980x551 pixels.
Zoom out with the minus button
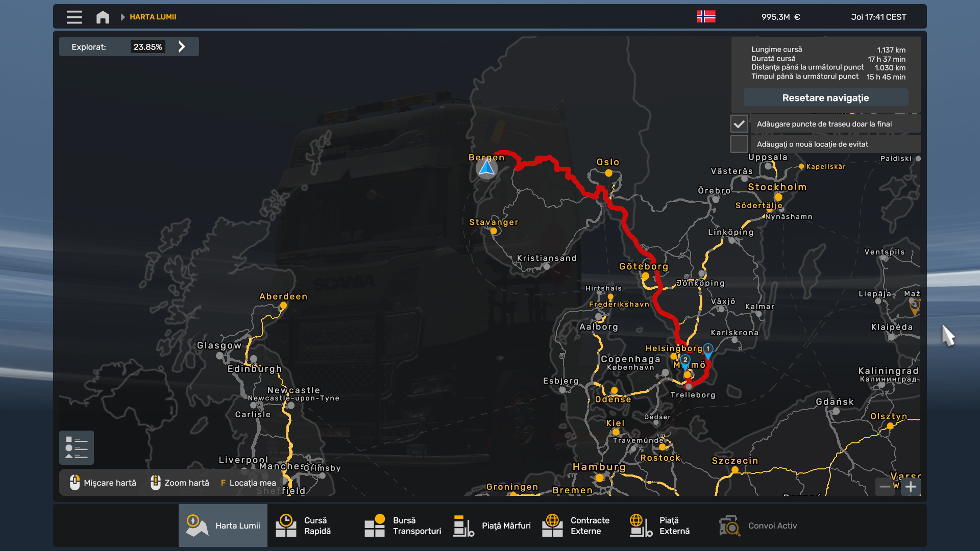click(x=885, y=487)
